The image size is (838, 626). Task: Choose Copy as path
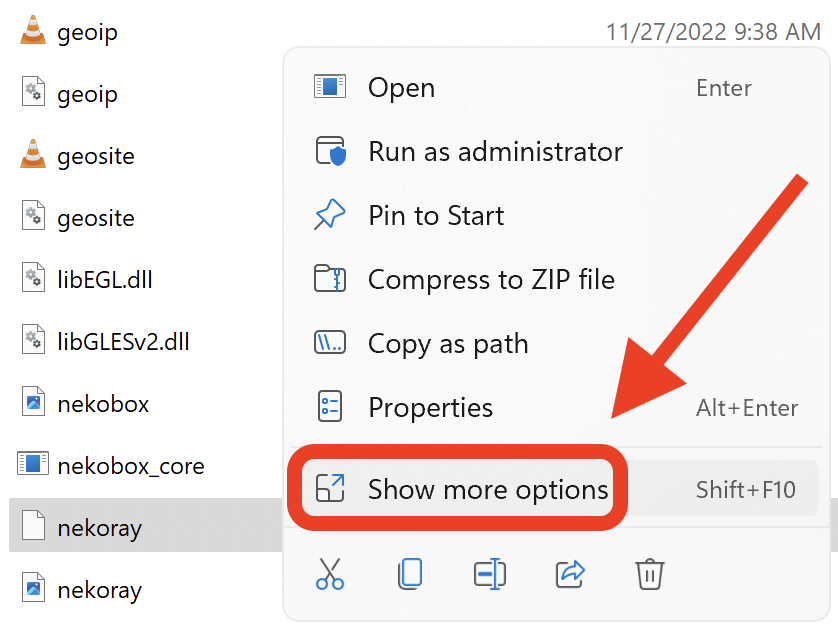[448, 344]
